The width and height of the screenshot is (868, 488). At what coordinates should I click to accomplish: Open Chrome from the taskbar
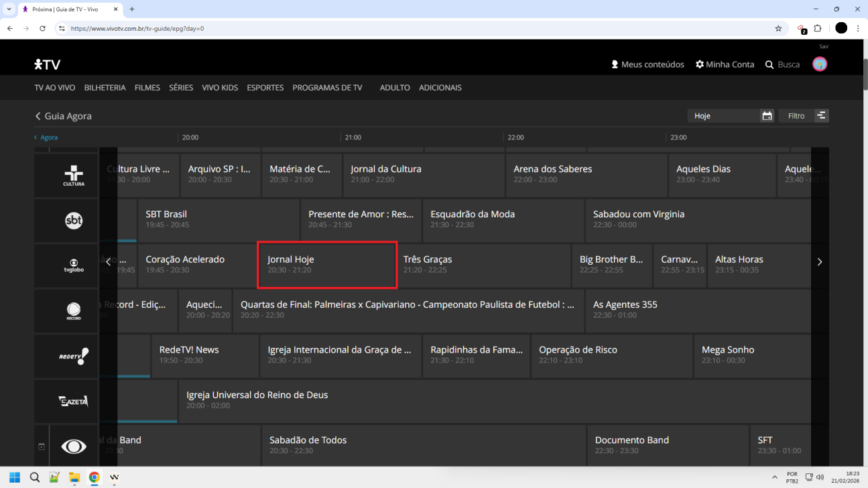[x=95, y=477]
